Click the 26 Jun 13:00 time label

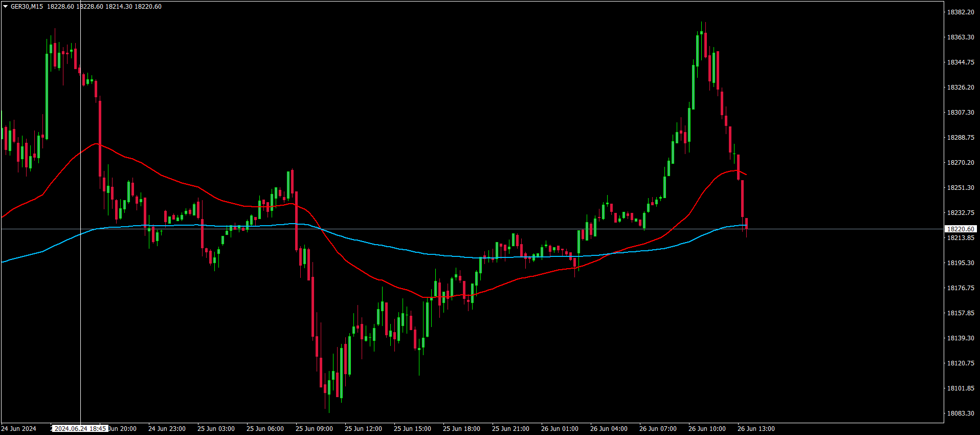point(756,429)
